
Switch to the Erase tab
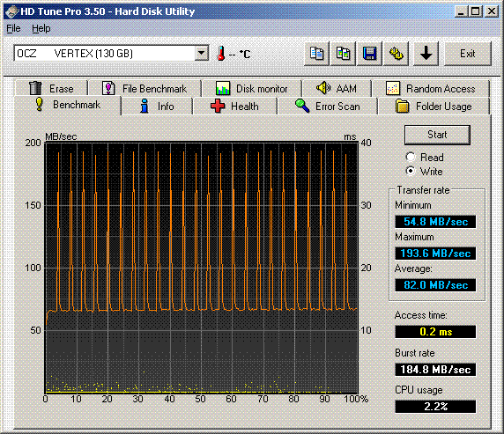coord(51,88)
